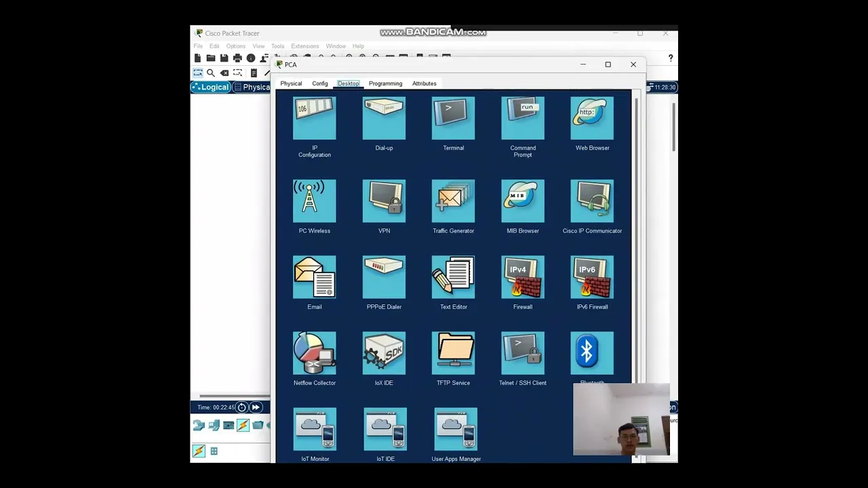The width and height of the screenshot is (868, 488).
Task: Open the Help menu in Packet Tracer
Action: tap(358, 46)
